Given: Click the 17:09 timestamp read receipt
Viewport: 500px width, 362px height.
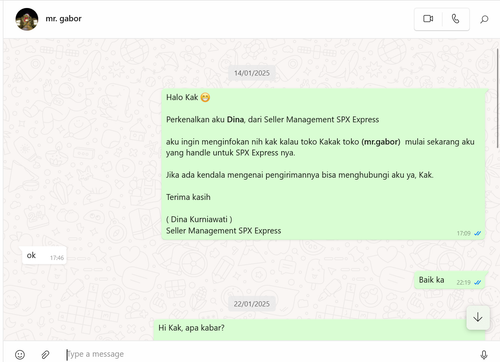Looking at the screenshot, I should coord(469,233).
